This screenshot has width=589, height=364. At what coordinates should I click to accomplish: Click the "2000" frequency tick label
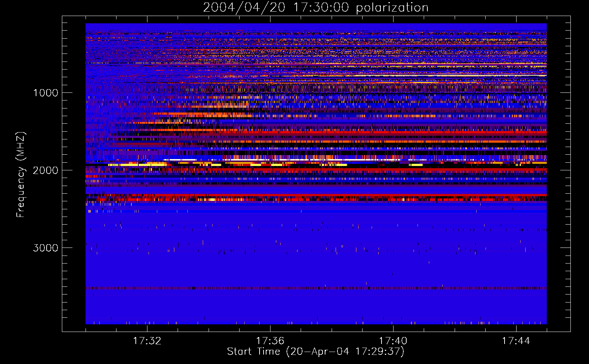tap(46, 170)
